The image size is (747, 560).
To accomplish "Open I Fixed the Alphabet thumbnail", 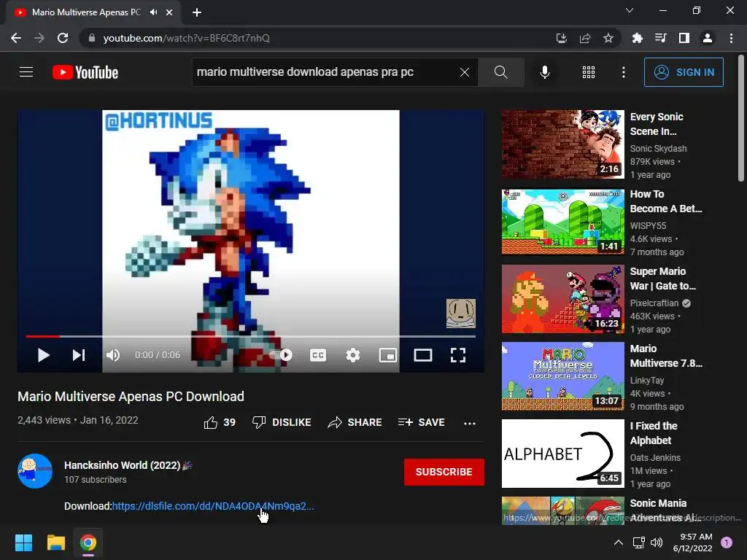I will [563, 454].
